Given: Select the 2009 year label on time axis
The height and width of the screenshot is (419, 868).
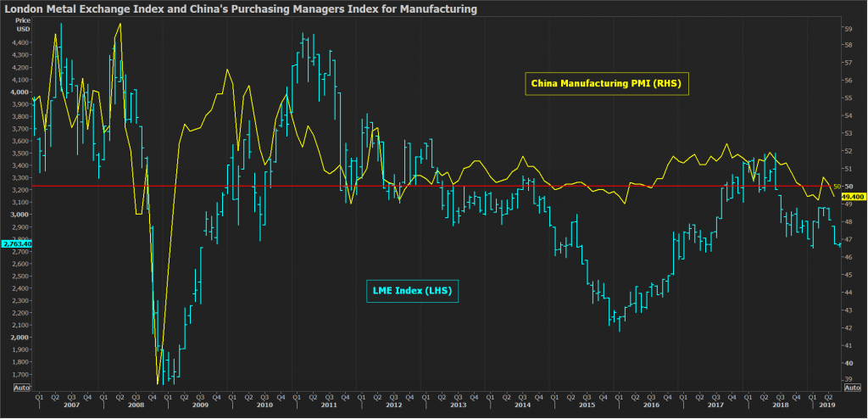Looking at the screenshot, I should 198,405.
